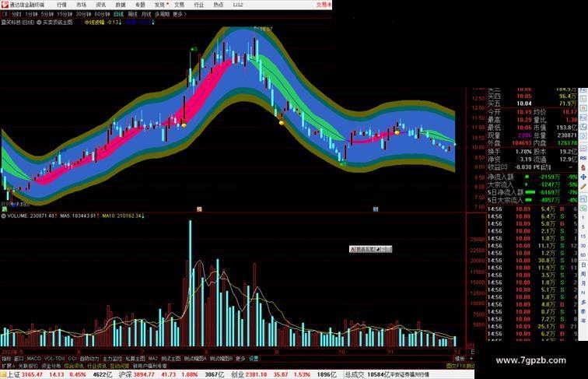This screenshot has height=379, width=588.
Task: Click the 创业 index in the status bar
Action: [237, 374]
